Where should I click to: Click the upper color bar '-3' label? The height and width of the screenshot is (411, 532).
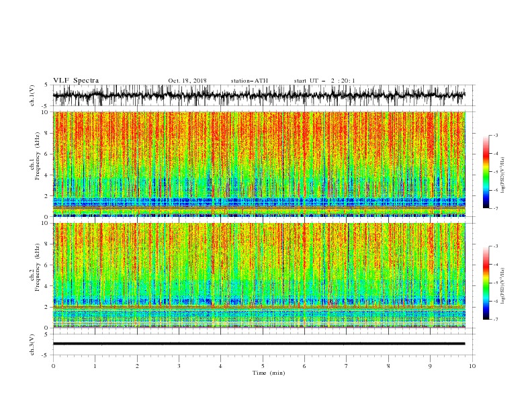(495, 135)
